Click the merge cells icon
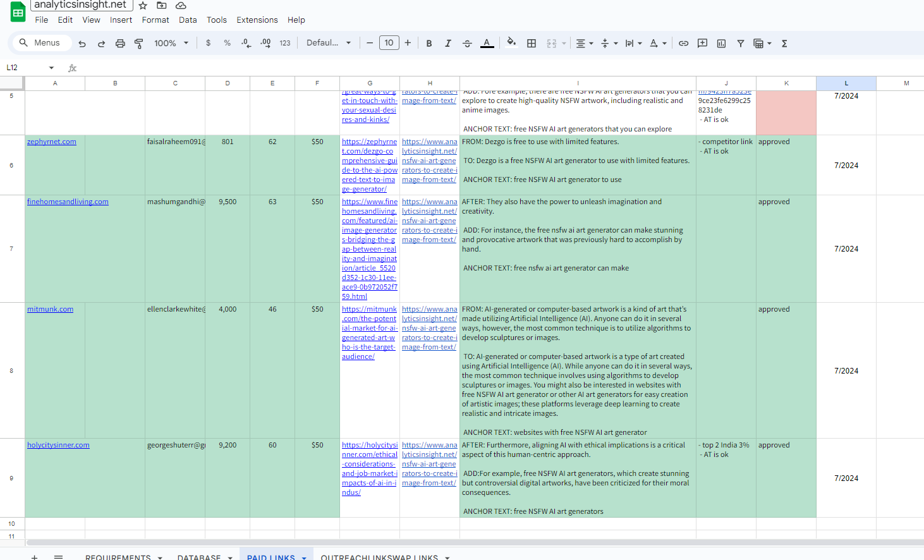Screen dimensions: 924x560 [552, 43]
